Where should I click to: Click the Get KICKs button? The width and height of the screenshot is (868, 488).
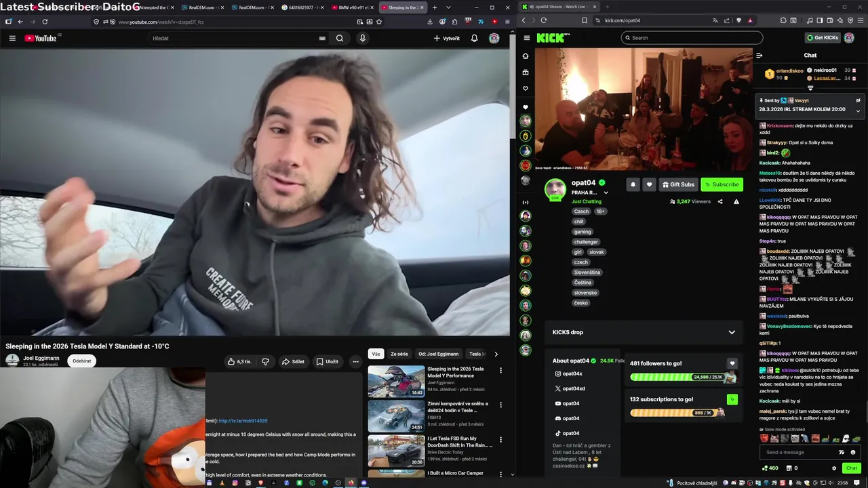(822, 38)
